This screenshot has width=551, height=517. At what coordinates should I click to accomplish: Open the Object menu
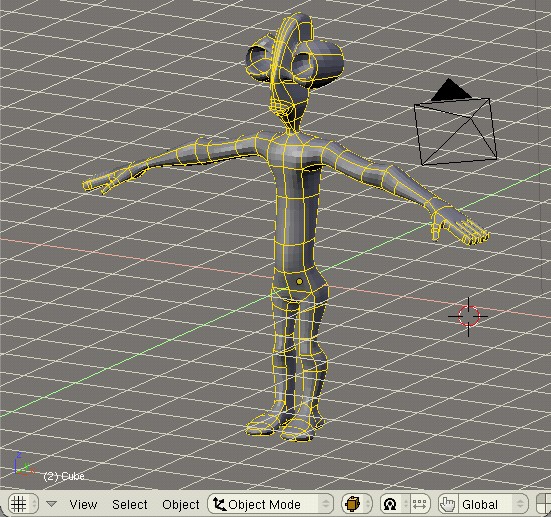(x=181, y=505)
